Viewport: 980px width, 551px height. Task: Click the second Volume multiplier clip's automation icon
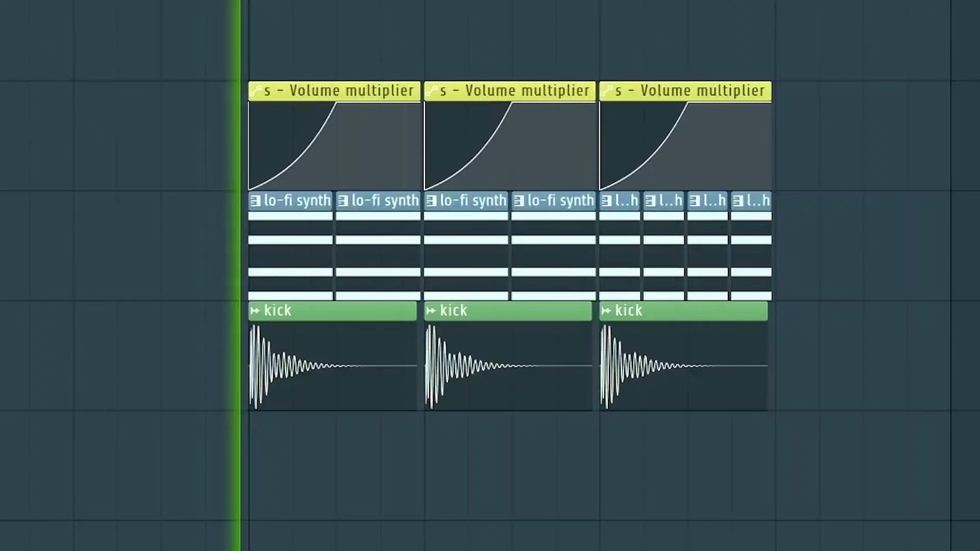coord(431,91)
